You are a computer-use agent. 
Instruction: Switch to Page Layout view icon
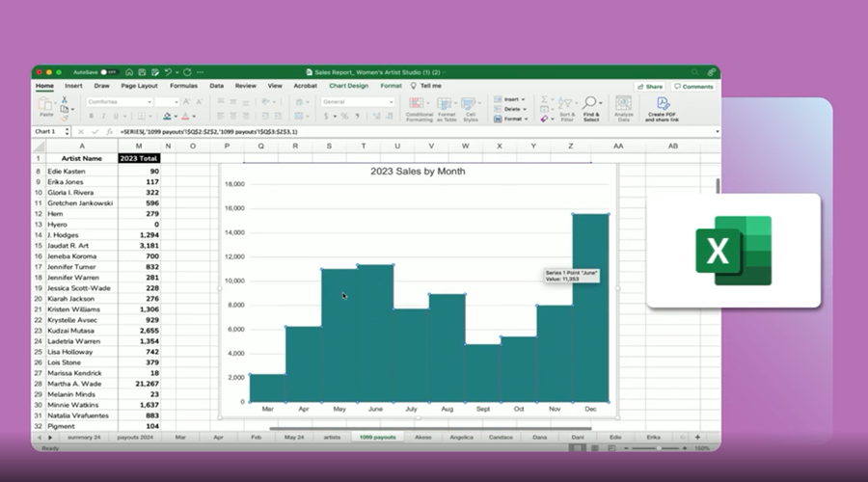point(594,448)
